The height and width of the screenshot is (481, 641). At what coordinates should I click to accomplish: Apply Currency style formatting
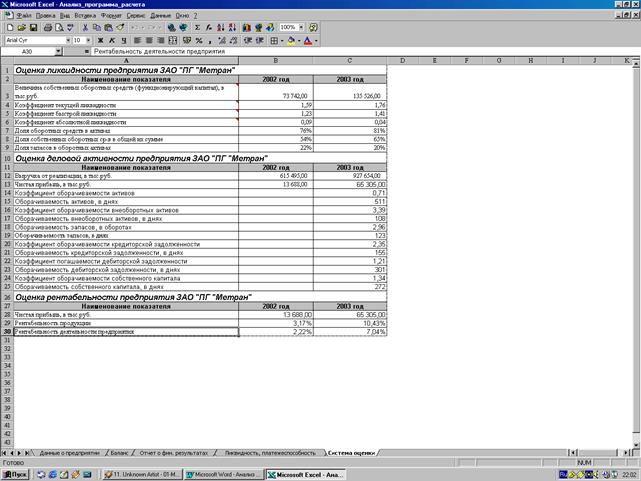187,40
